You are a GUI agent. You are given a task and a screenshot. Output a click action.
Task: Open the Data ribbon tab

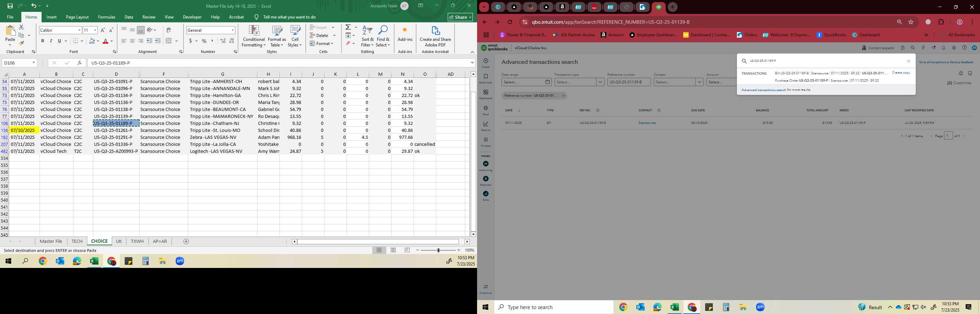coord(129,17)
